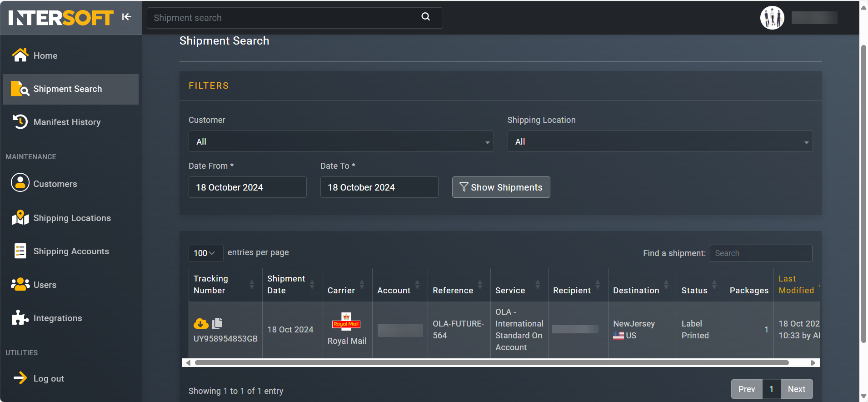Click the Log out arrow icon
The image size is (868, 402).
(x=20, y=377)
